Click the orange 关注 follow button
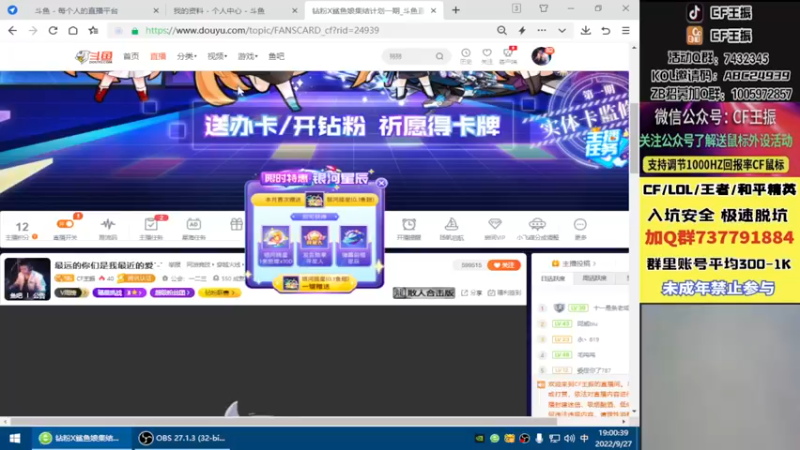The image size is (800, 450). 504,265
